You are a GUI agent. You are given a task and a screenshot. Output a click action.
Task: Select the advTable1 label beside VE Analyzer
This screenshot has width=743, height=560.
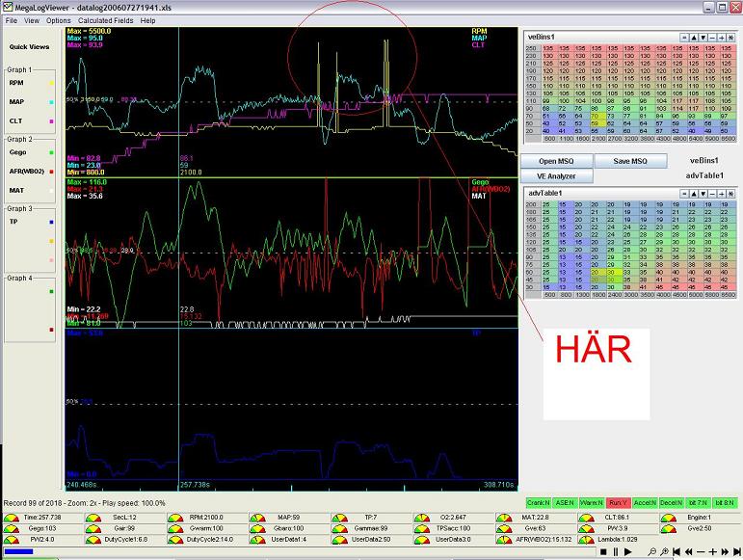(704, 175)
